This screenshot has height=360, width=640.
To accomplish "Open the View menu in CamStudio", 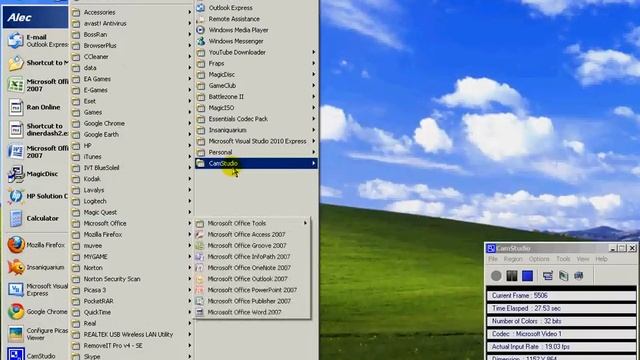I will pyautogui.click(x=583, y=259).
